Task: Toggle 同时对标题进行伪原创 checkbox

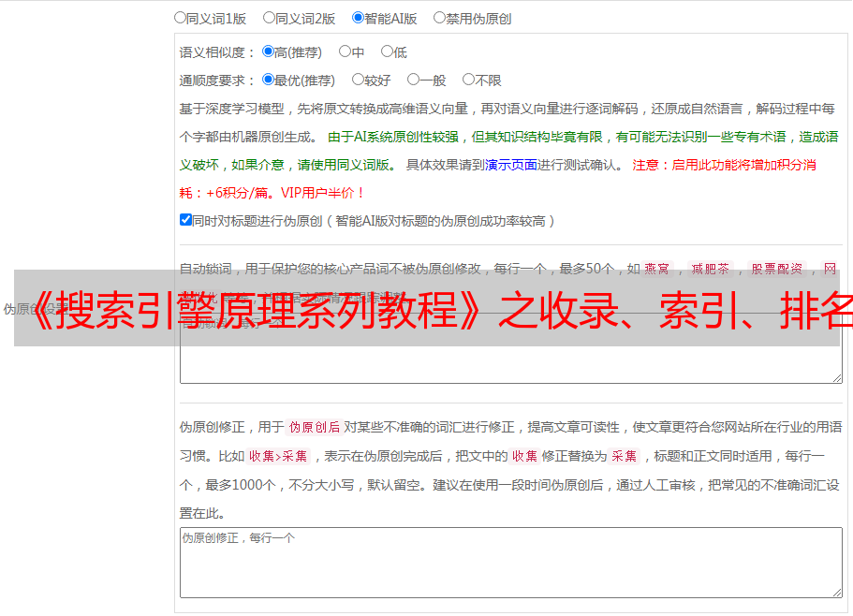Action: 185,220
